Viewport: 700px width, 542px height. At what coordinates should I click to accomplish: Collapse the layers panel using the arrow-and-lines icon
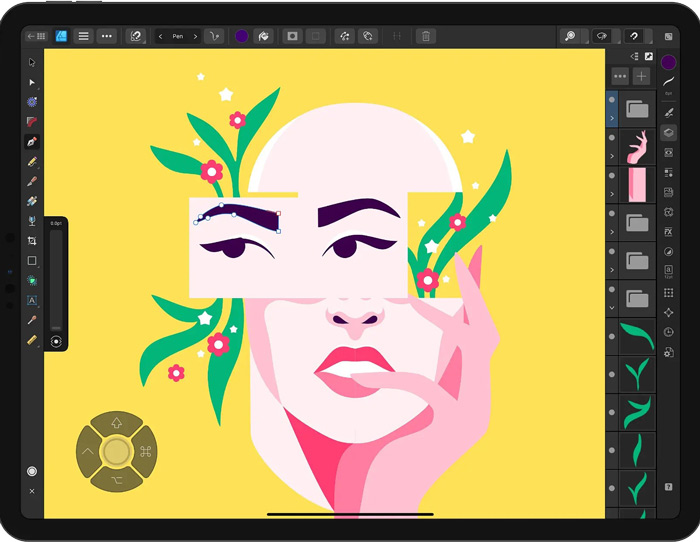[x=634, y=56]
